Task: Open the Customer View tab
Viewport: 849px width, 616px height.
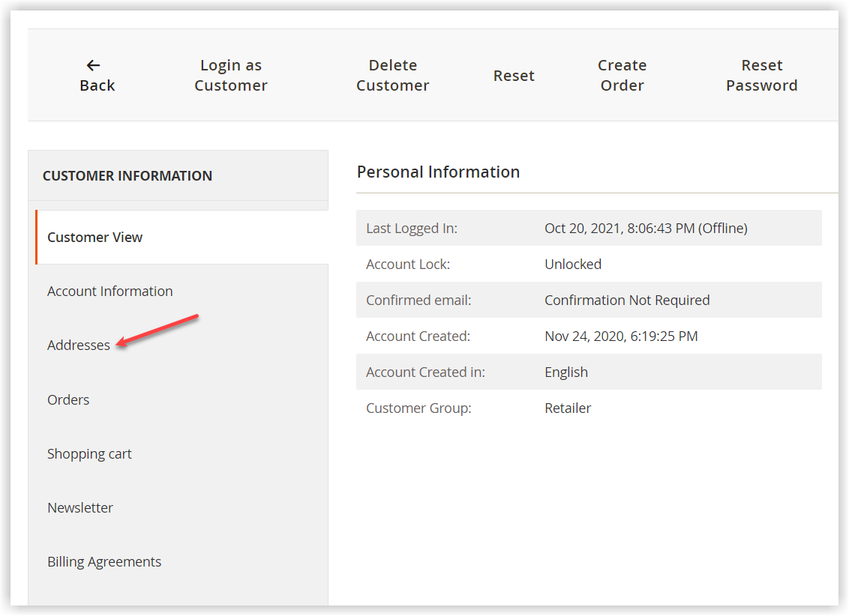Action: (x=94, y=237)
